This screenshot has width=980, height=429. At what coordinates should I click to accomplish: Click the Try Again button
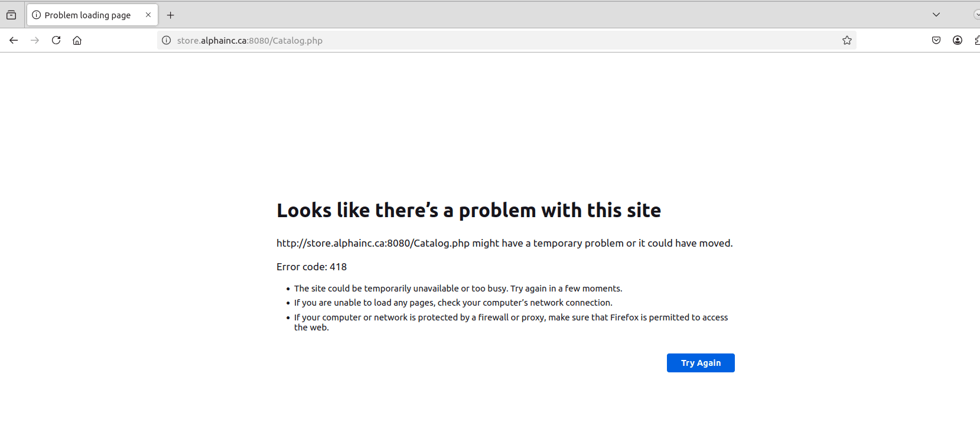701,363
